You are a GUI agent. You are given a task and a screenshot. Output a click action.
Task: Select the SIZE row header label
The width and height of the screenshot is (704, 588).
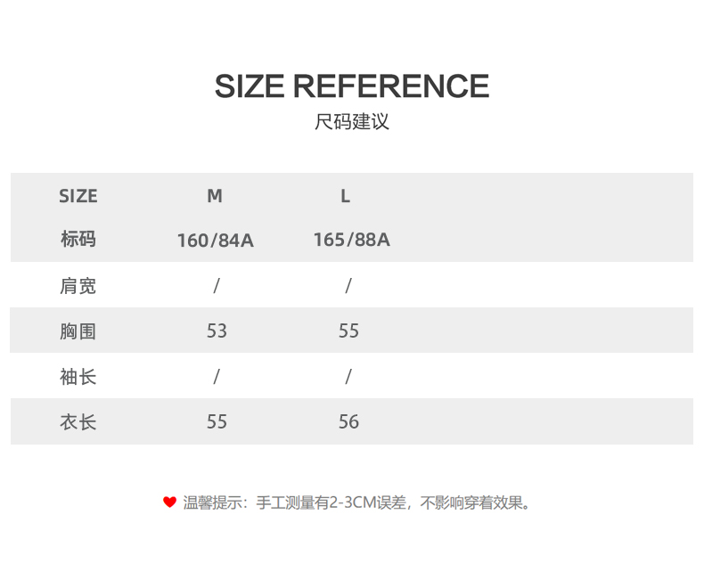click(x=78, y=196)
